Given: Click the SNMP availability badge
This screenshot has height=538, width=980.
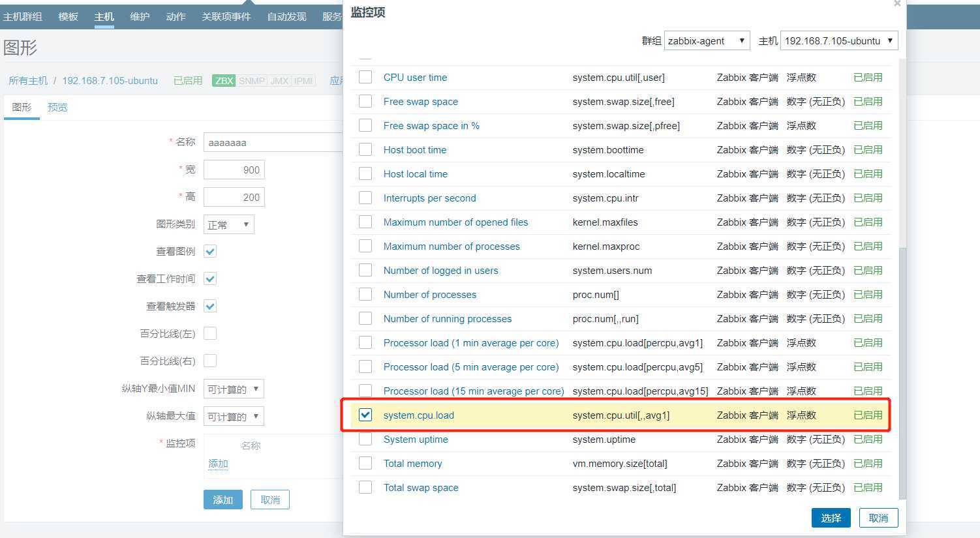Looking at the screenshot, I should pyautogui.click(x=251, y=81).
